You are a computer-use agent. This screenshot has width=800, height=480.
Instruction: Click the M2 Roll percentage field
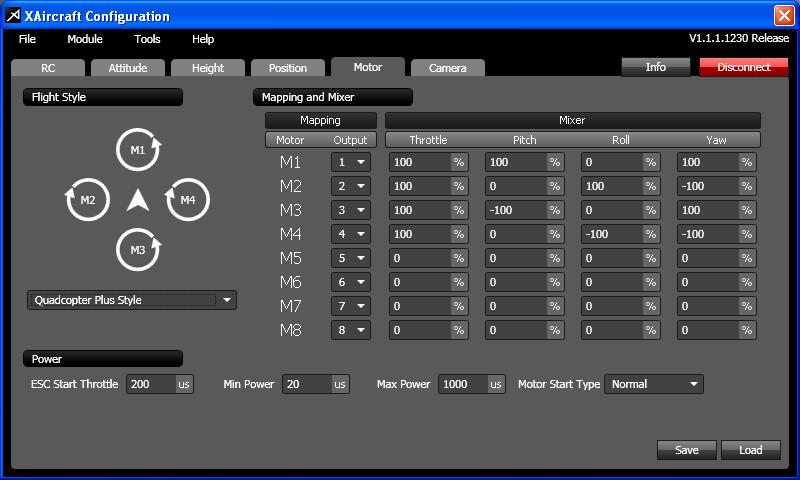pyautogui.click(x=620, y=186)
